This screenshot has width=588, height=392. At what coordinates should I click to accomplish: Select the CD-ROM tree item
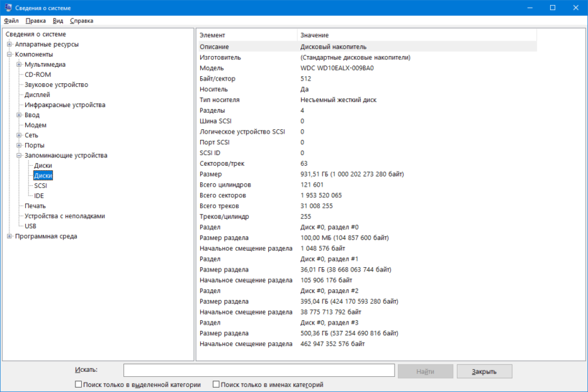click(x=37, y=75)
